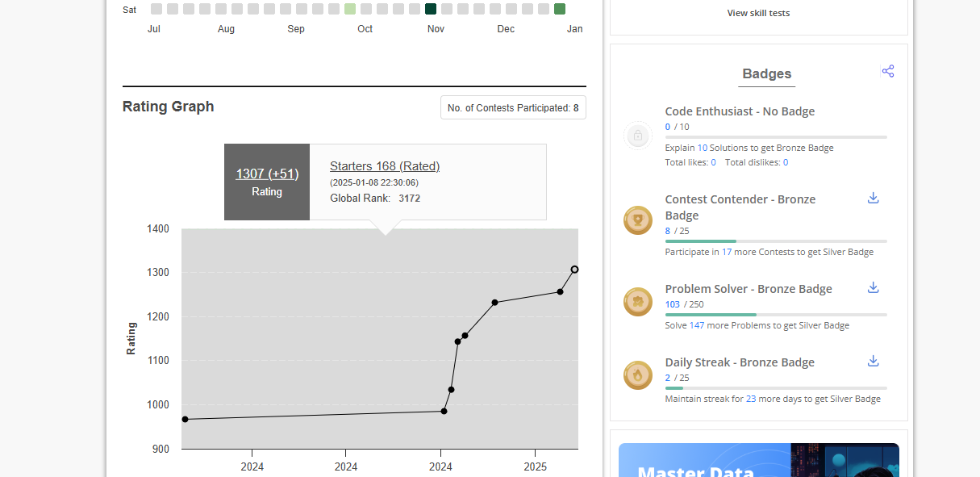
Task: Open Starters 168 (Rated) contest link
Action: tap(385, 166)
